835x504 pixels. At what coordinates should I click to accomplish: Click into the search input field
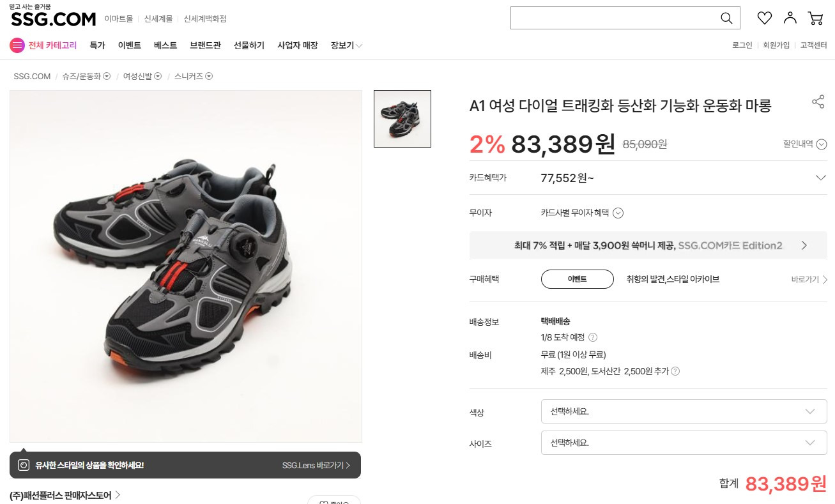tap(613, 18)
